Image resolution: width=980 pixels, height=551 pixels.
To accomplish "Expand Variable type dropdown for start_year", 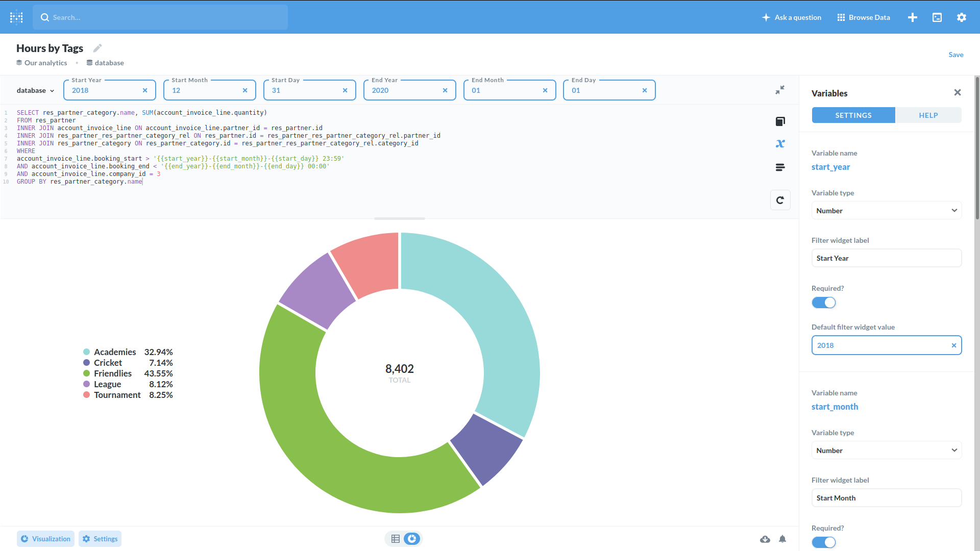I will [x=887, y=211].
